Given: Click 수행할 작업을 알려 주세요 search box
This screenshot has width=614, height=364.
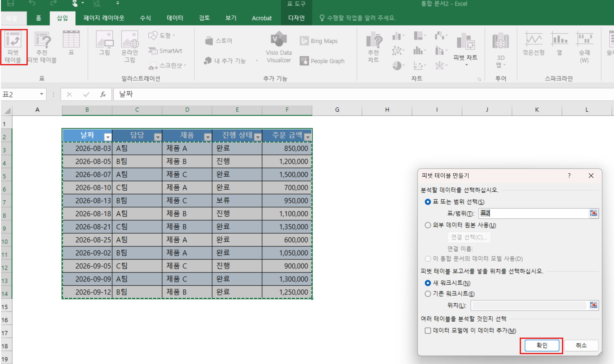Looking at the screenshot, I should pos(358,18).
